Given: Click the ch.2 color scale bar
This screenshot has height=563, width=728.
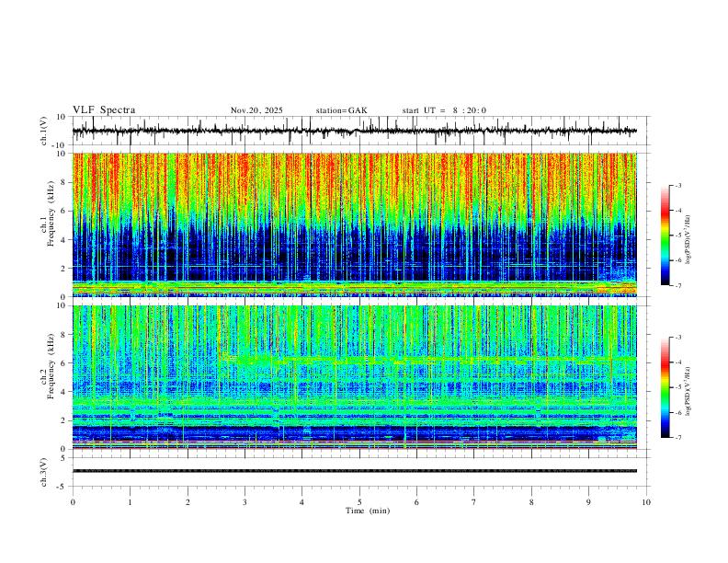Looking at the screenshot, I should coord(665,387).
